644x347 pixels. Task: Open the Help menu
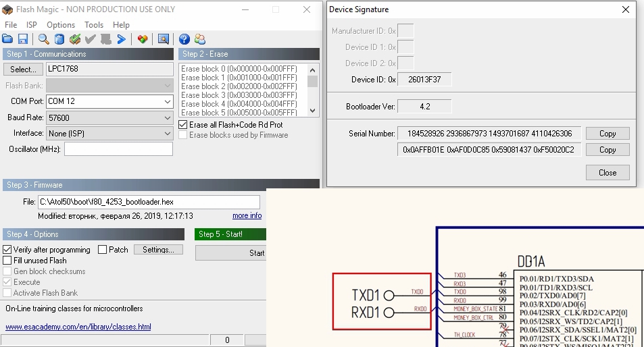coord(121,24)
